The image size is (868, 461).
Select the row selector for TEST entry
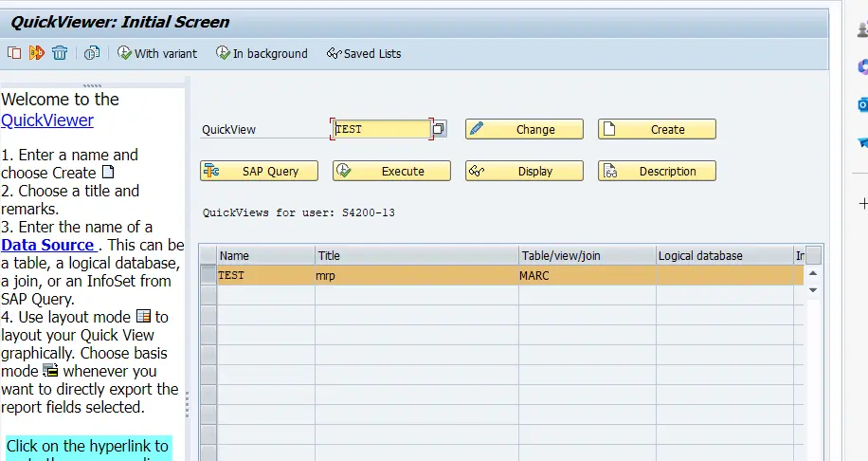[x=208, y=275]
